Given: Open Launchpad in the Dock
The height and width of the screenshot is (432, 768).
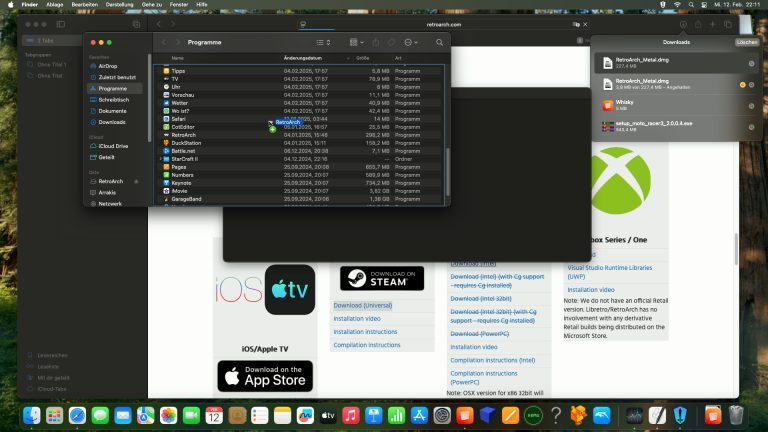Looking at the screenshot, I should click(54, 415).
